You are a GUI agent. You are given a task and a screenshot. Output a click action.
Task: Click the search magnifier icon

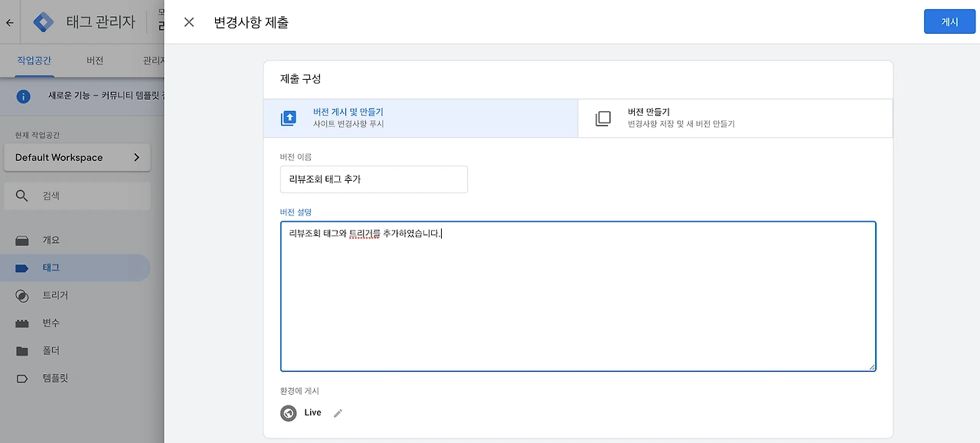pyautogui.click(x=22, y=196)
